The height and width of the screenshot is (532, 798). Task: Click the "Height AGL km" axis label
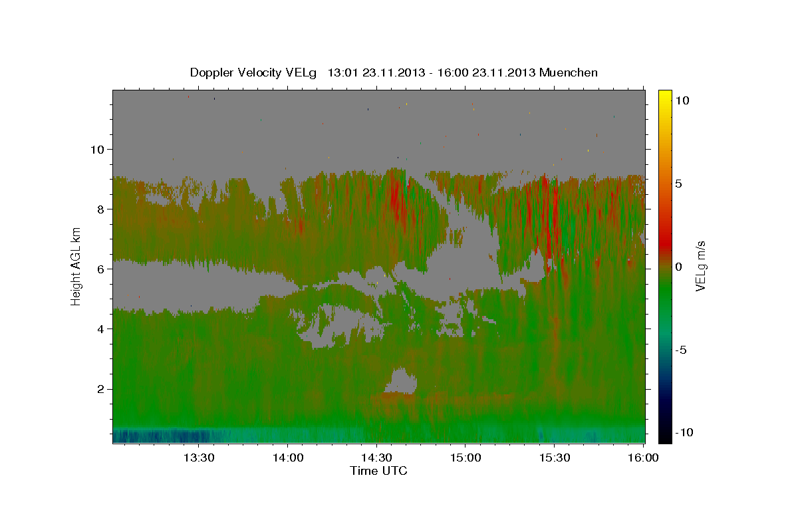(76, 266)
